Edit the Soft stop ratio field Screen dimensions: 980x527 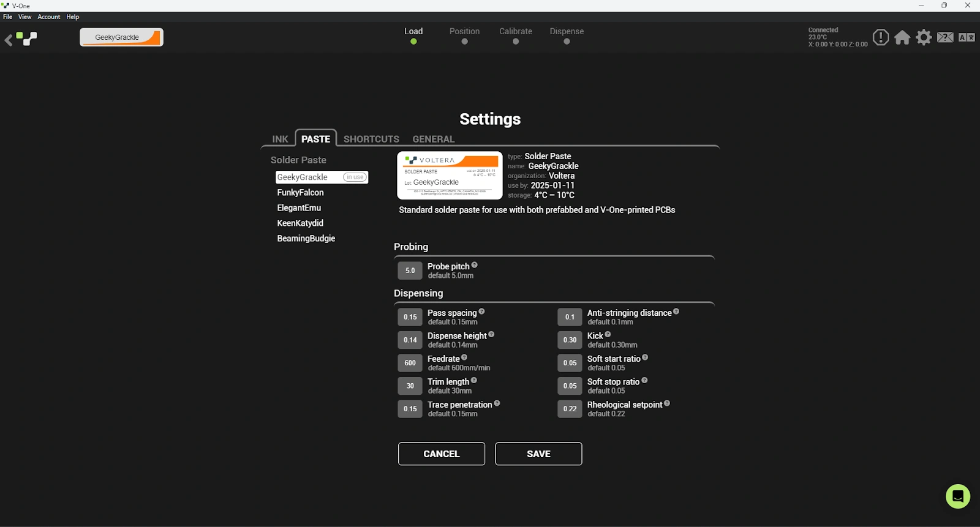tap(570, 386)
